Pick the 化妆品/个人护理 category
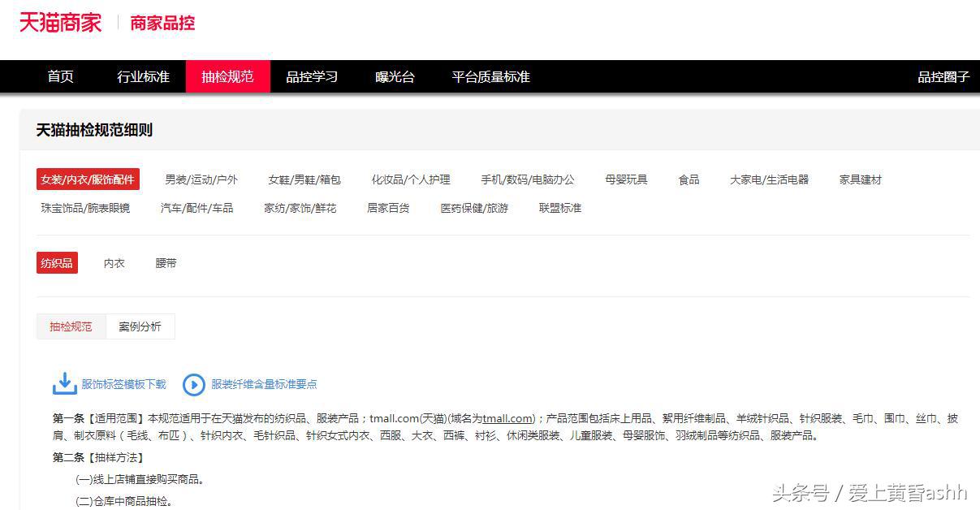This screenshot has width=980, height=510. (411, 179)
